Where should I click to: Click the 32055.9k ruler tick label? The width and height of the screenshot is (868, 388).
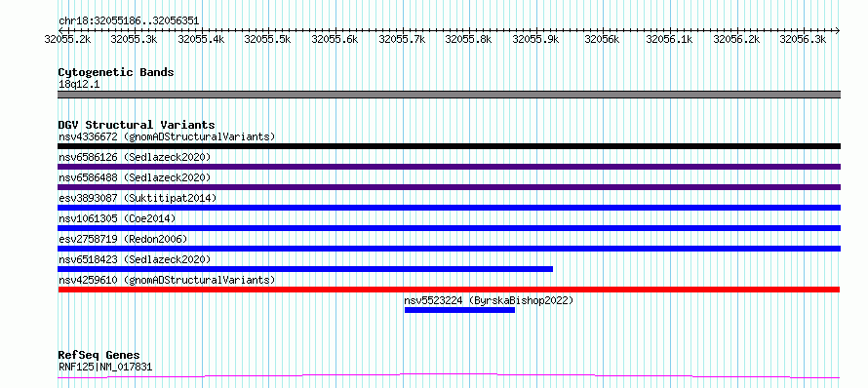point(535,39)
